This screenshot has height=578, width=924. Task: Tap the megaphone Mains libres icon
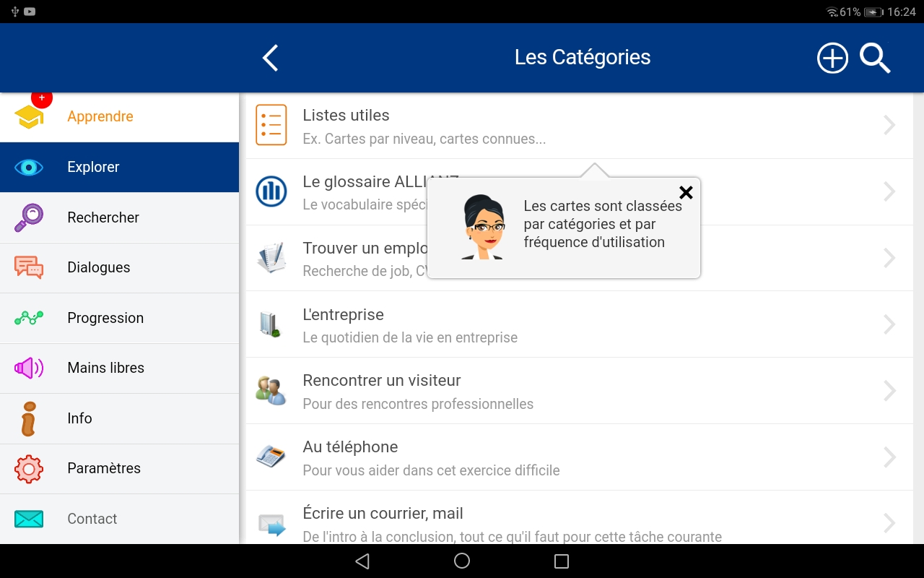coord(29,368)
